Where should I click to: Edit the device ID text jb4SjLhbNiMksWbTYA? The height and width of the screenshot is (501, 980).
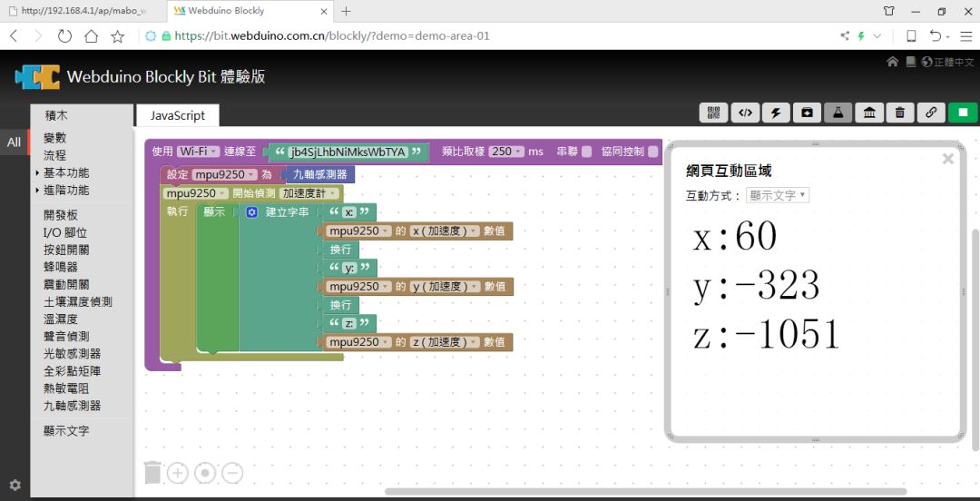(x=348, y=152)
